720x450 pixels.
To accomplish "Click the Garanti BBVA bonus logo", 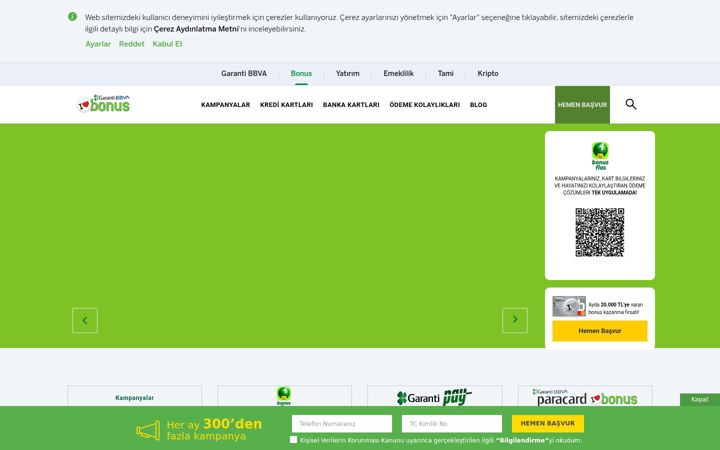I will tap(104, 104).
